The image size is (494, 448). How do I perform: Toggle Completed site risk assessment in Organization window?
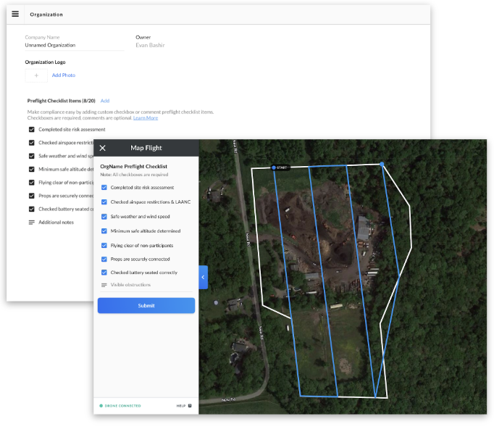(x=31, y=130)
